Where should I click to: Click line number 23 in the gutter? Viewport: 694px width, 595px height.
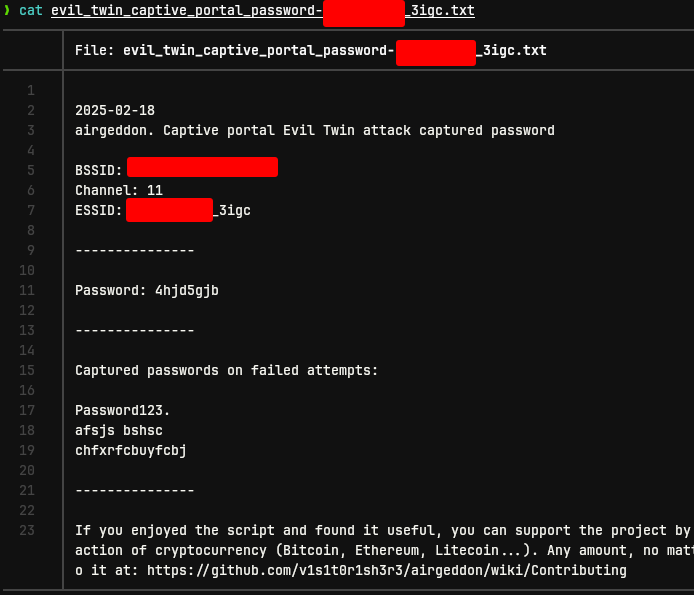pos(27,530)
